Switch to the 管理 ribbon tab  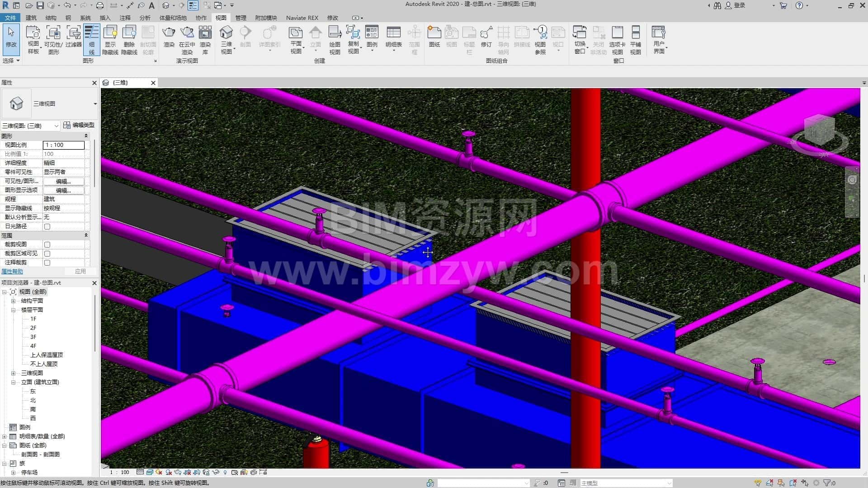(x=241, y=18)
